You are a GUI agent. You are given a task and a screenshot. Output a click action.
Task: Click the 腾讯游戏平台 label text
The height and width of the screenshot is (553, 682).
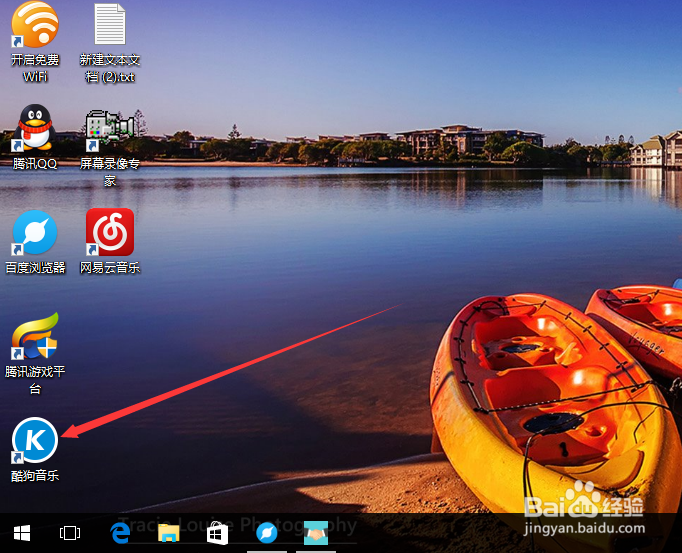(x=35, y=380)
